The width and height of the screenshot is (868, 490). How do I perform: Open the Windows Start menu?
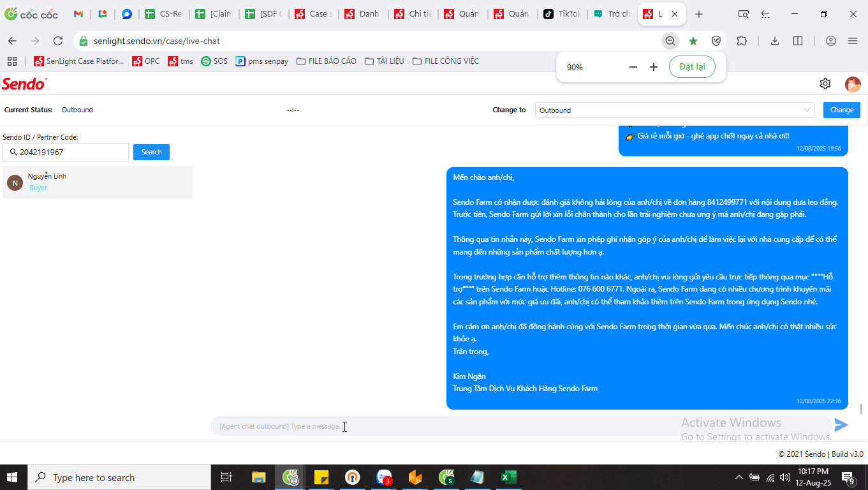pos(13,477)
